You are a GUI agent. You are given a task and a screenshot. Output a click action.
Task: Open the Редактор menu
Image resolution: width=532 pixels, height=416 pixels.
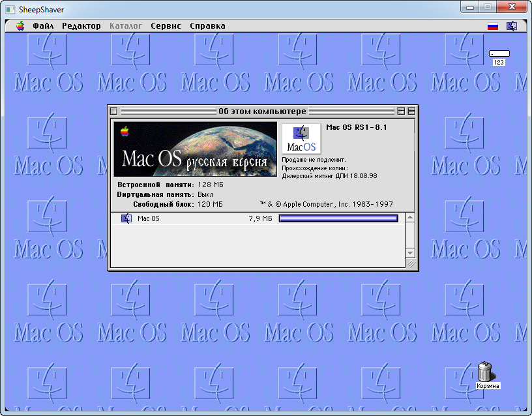[x=81, y=26]
